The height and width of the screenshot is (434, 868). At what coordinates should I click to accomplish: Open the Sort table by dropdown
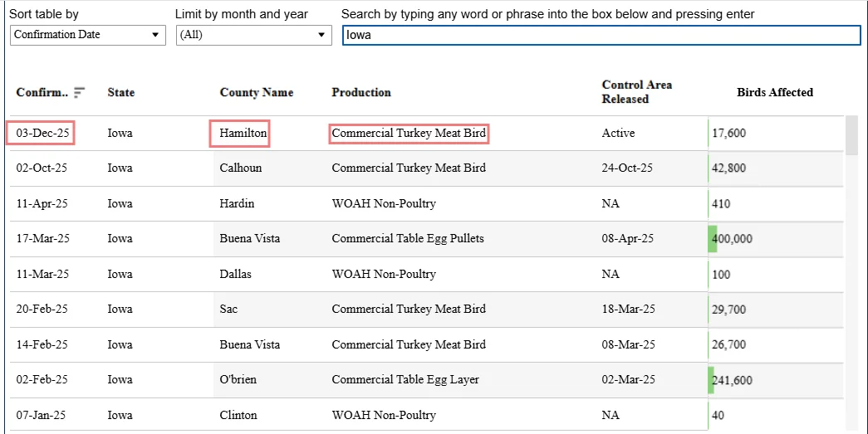88,35
